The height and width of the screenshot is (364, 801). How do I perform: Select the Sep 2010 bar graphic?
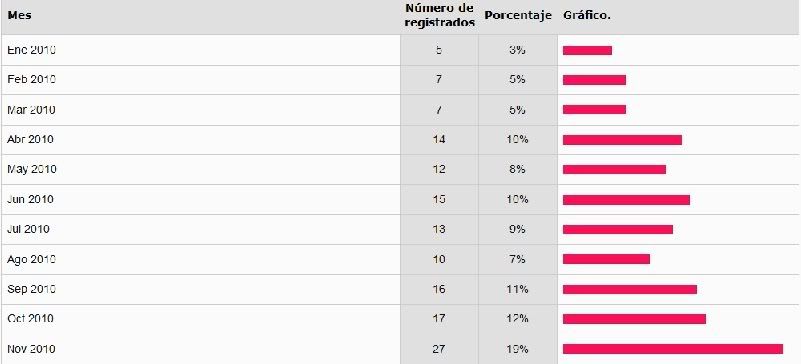click(630, 289)
